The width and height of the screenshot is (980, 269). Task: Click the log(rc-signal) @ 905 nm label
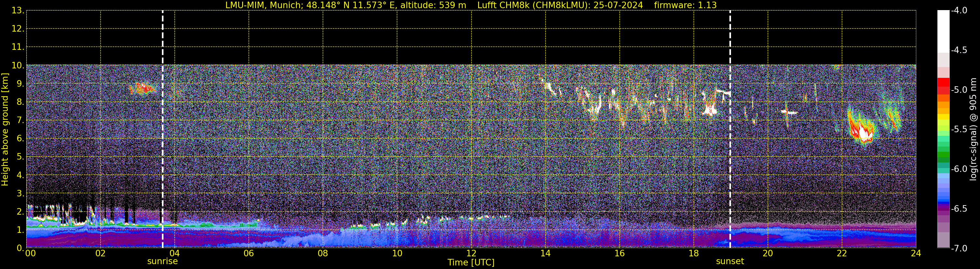tap(973, 129)
